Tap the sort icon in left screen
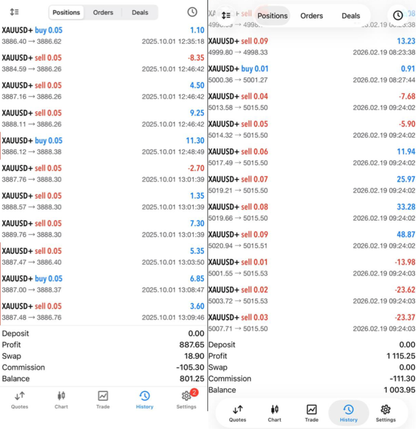 click(x=14, y=12)
